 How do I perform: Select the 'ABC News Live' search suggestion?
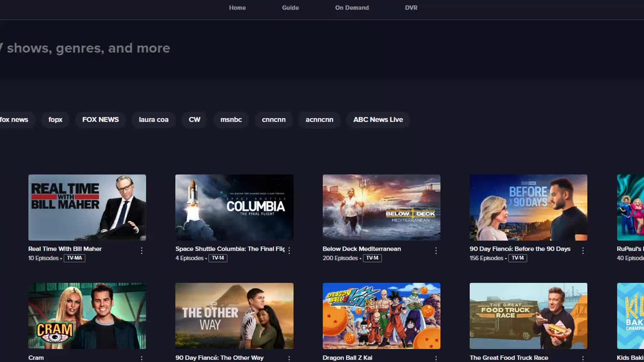tap(378, 120)
